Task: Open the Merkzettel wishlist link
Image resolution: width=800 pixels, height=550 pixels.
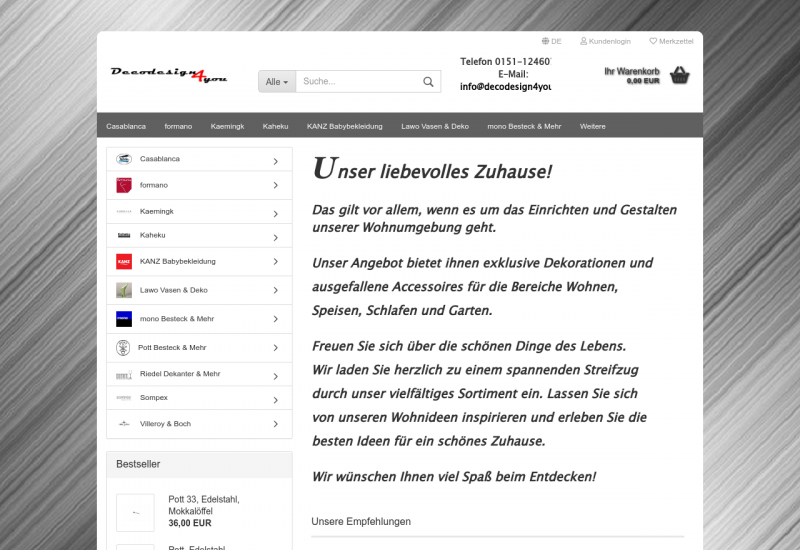Action: coord(671,41)
